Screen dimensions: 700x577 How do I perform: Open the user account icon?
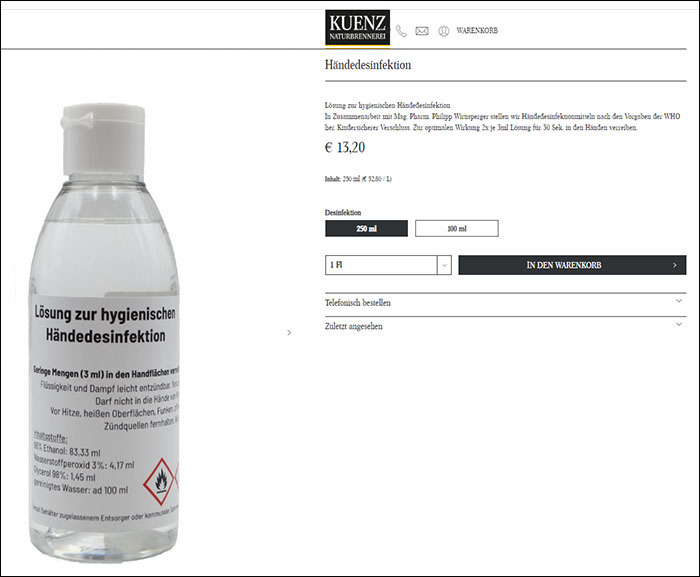point(443,31)
